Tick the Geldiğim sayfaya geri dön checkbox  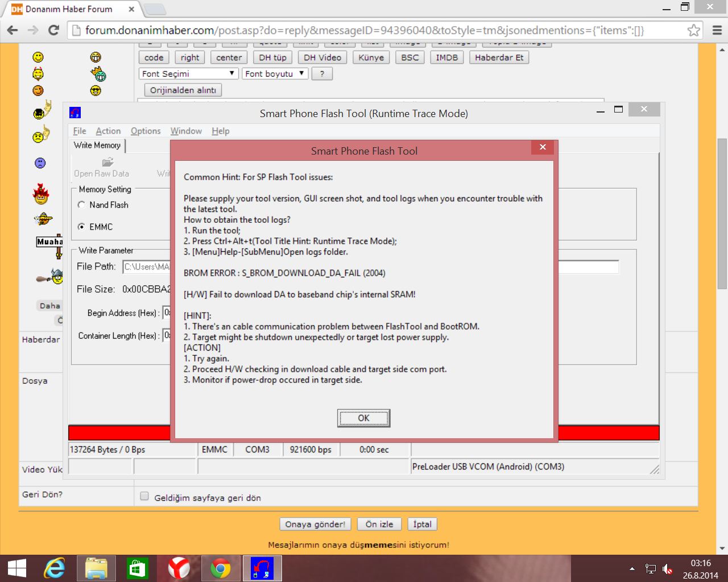[144, 496]
